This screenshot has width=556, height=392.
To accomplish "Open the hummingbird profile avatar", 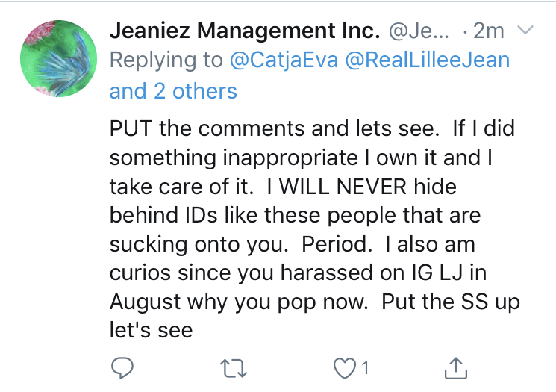I will tap(58, 58).
